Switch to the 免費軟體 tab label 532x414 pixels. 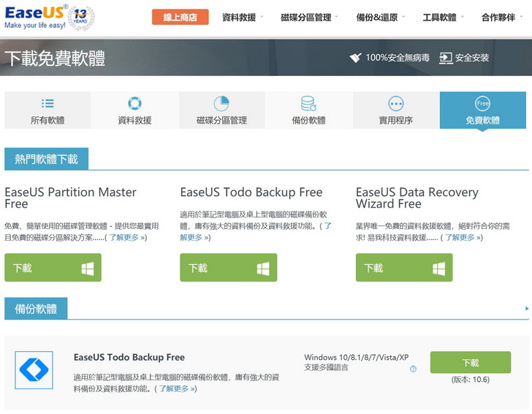pyautogui.click(x=482, y=120)
